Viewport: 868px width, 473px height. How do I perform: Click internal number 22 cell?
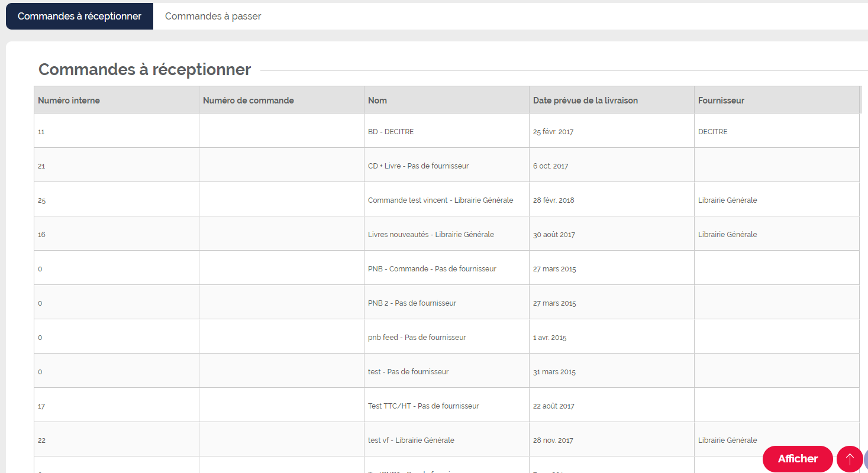tap(117, 439)
